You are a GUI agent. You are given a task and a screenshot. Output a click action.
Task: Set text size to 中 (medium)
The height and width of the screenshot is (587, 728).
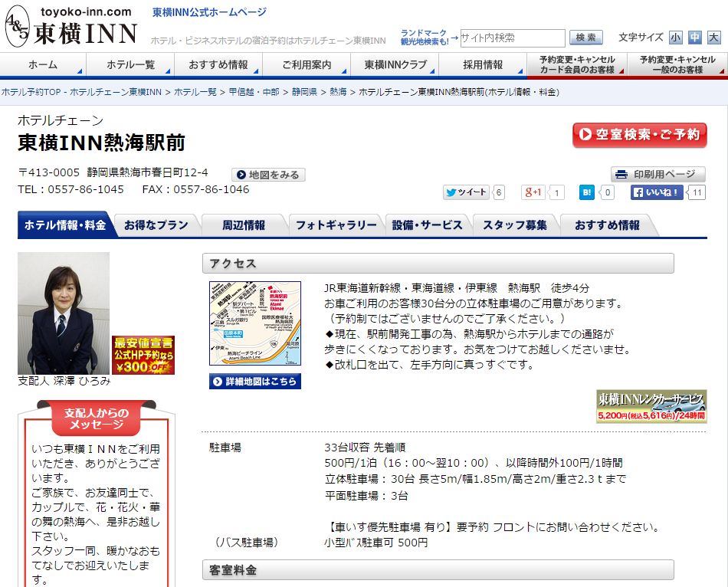pos(694,38)
